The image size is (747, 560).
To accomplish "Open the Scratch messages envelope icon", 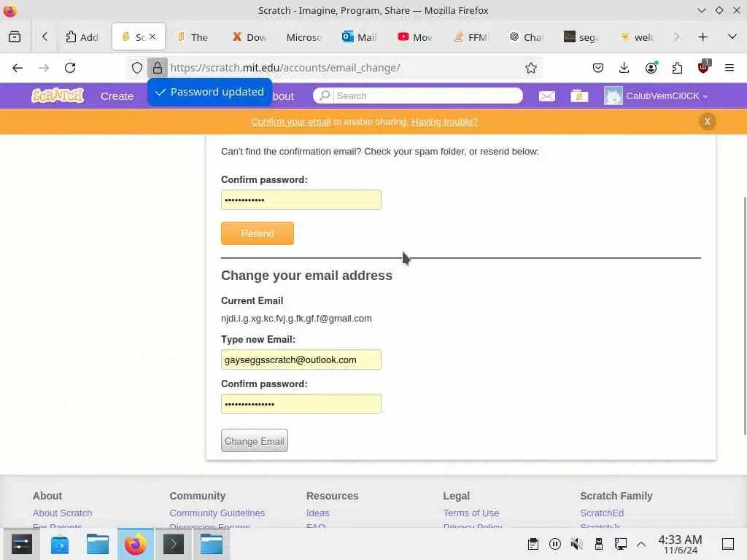I will point(546,96).
